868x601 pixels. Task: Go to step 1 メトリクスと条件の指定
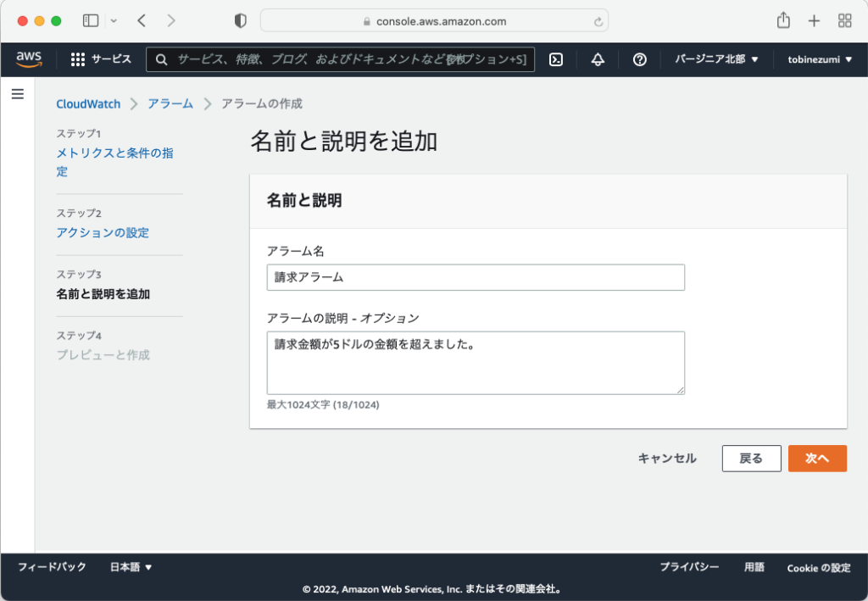tap(114, 162)
